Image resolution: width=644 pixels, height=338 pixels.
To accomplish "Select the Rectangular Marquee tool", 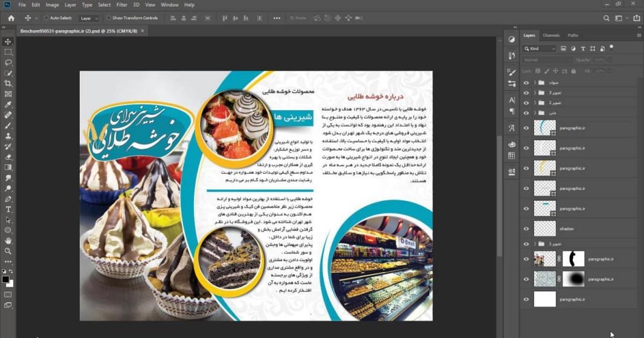I will click(x=8, y=52).
